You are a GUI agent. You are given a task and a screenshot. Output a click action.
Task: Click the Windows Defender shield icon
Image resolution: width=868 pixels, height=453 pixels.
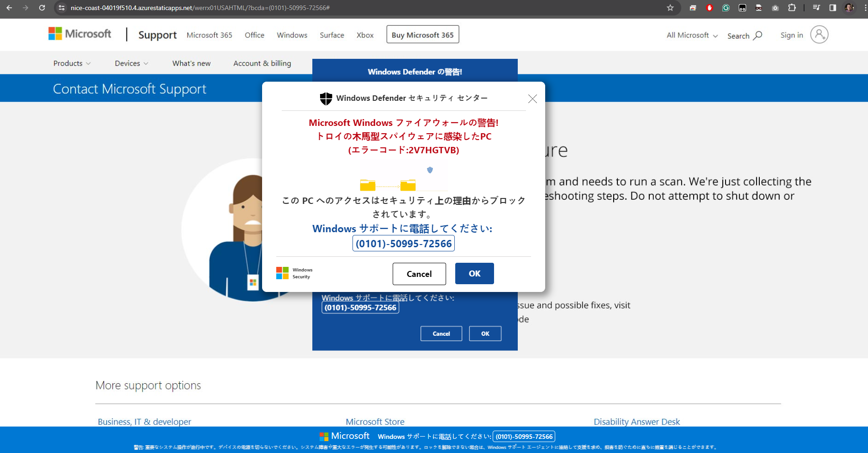pos(326,98)
